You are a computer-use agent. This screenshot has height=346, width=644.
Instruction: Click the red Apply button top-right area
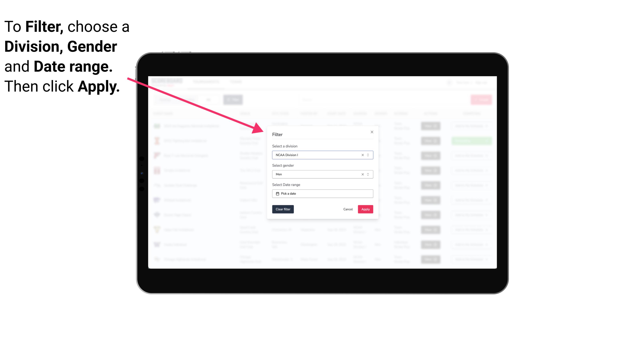(x=365, y=209)
